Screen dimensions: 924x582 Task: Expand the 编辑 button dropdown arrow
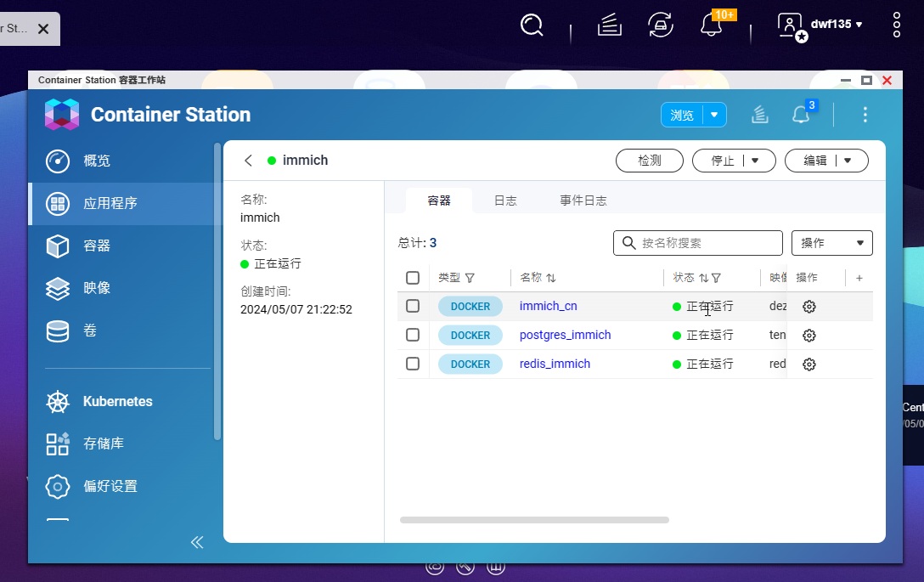(x=848, y=161)
